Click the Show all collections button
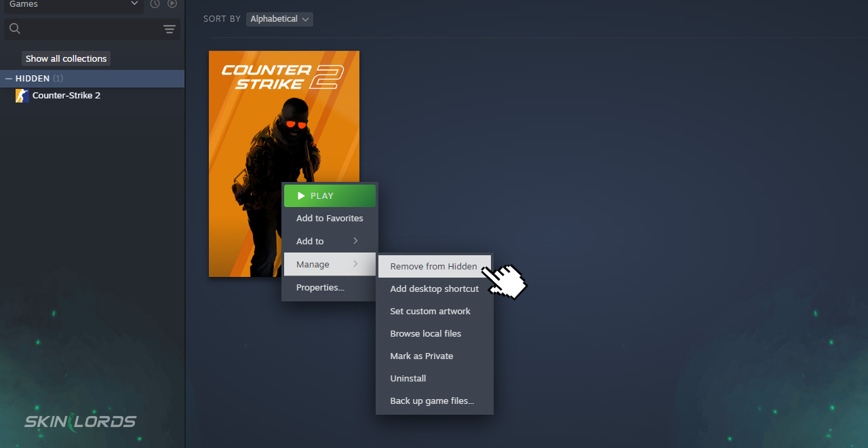The width and height of the screenshot is (868, 448). [x=66, y=58]
